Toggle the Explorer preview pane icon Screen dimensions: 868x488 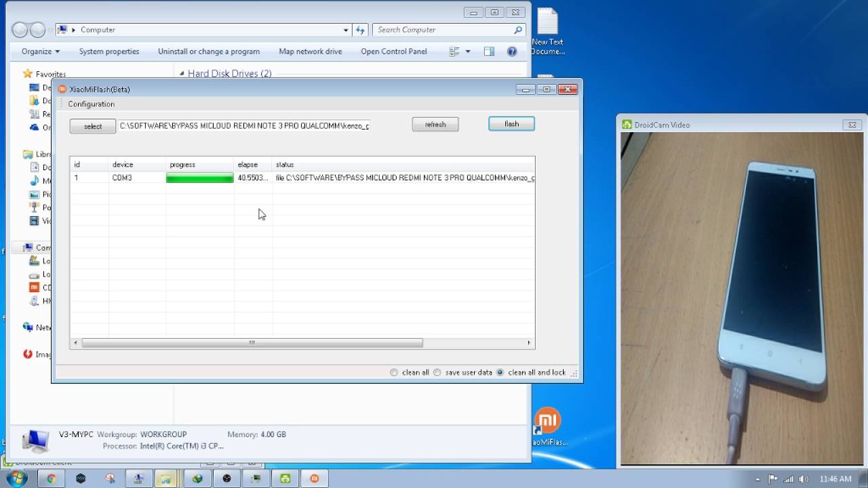tap(489, 52)
